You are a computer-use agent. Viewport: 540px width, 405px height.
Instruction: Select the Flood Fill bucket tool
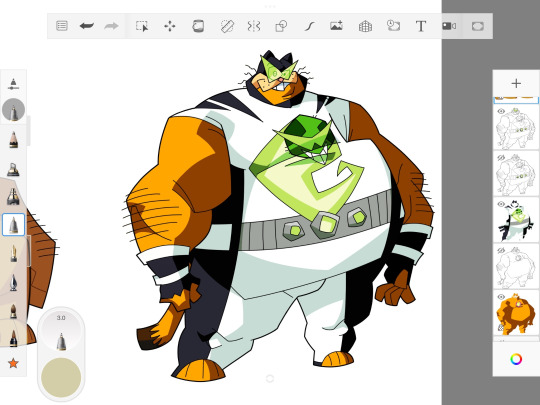(x=198, y=26)
